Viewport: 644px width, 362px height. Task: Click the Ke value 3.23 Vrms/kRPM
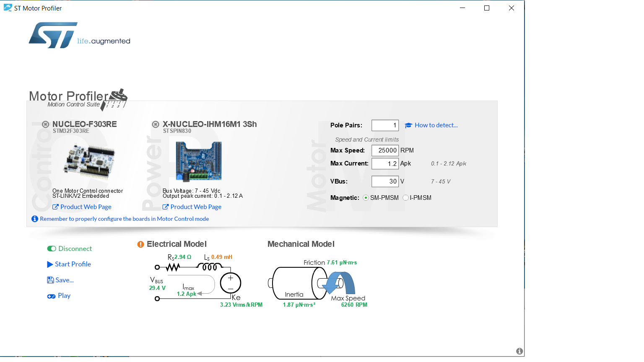241,305
